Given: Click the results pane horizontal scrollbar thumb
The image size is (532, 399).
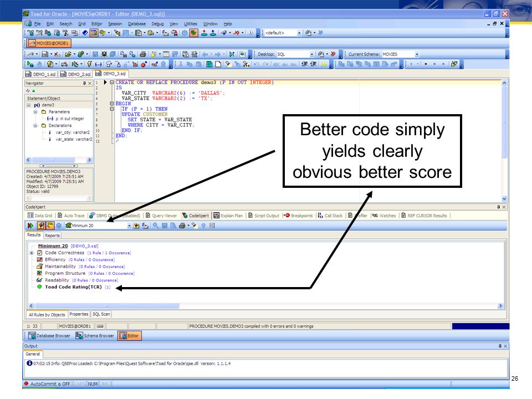Looking at the screenshot, I should (x=106, y=306).
